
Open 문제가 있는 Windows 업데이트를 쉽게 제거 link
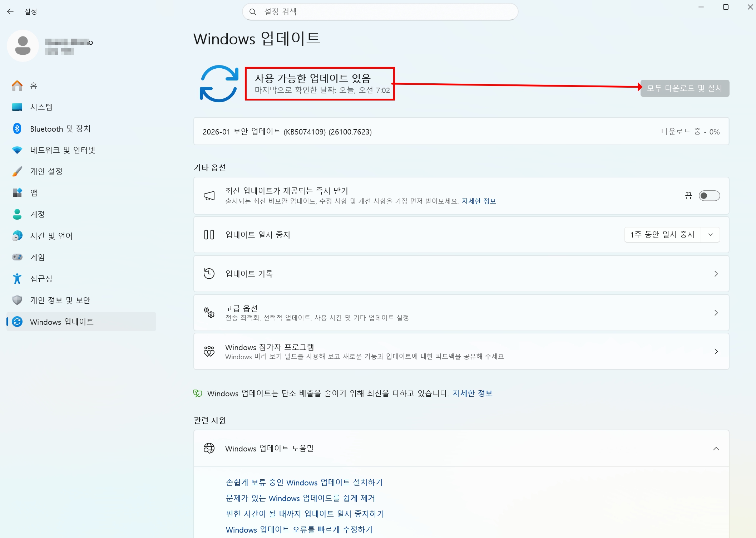(300, 498)
